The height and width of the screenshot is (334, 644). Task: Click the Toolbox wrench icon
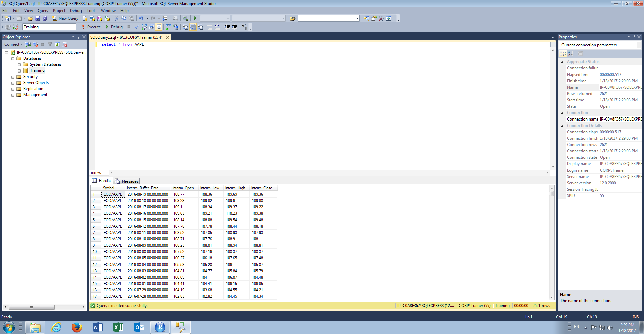[381, 18]
